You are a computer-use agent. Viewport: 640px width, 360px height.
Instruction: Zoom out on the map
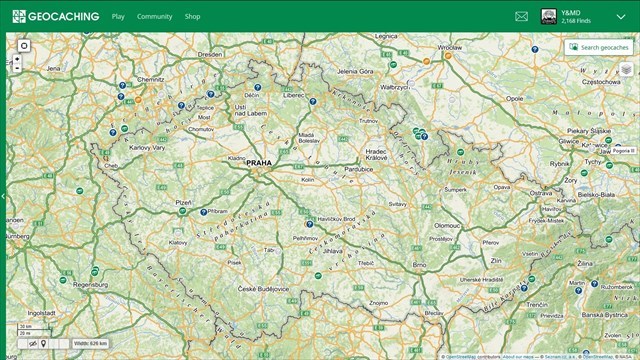[17, 68]
